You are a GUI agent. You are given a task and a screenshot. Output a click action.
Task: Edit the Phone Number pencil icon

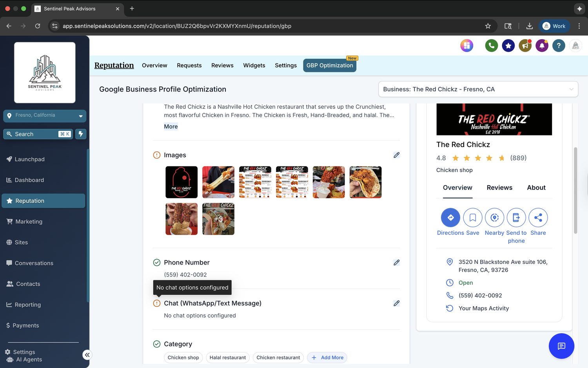[x=396, y=262]
